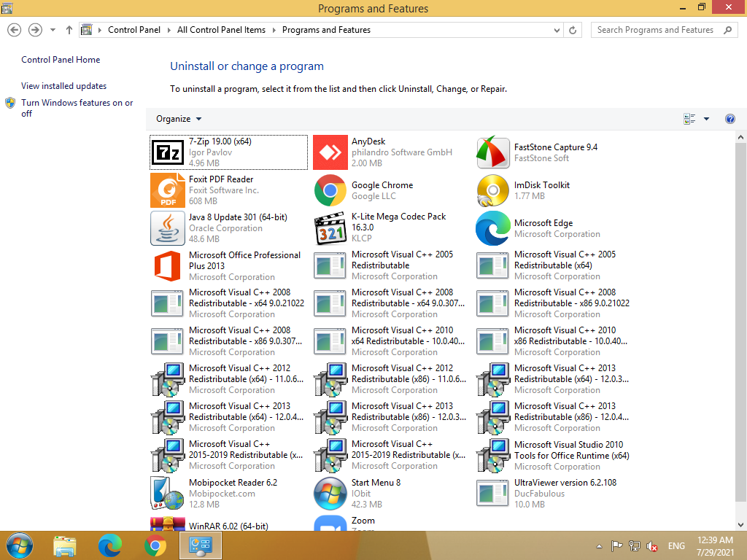The height and width of the screenshot is (560, 747).
Task: Click the Help question mark icon
Action: click(729, 119)
